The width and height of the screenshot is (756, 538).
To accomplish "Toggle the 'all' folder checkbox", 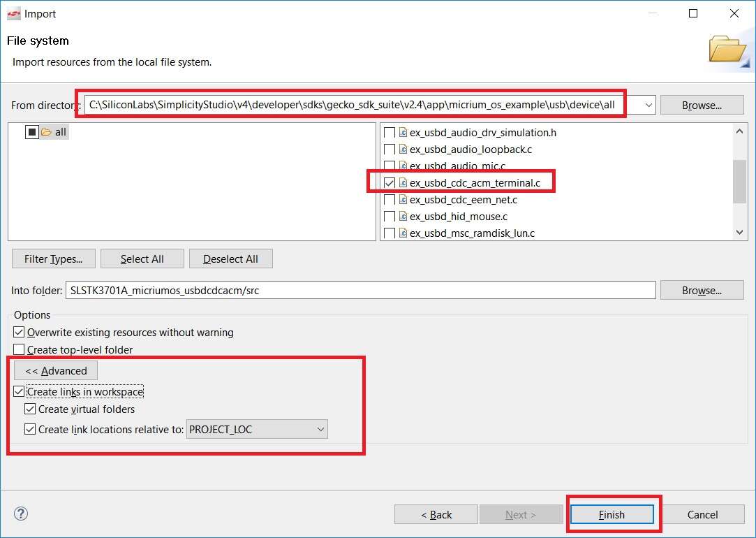I will click(32, 132).
